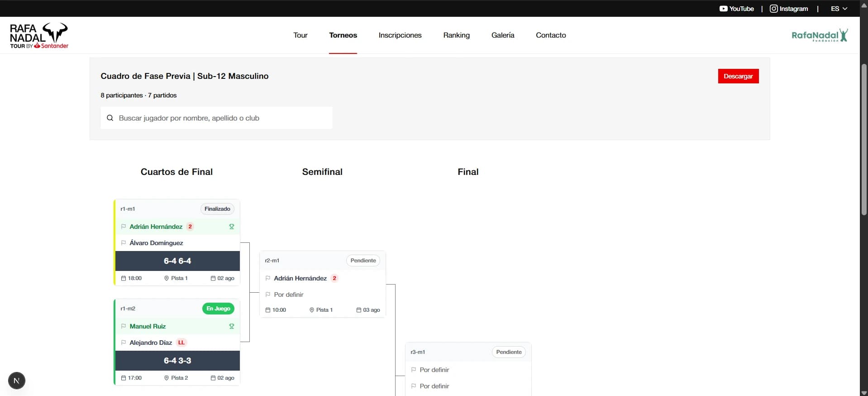Click the clock icon beside 18:00
The height and width of the screenshot is (396, 868).
click(124, 278)
